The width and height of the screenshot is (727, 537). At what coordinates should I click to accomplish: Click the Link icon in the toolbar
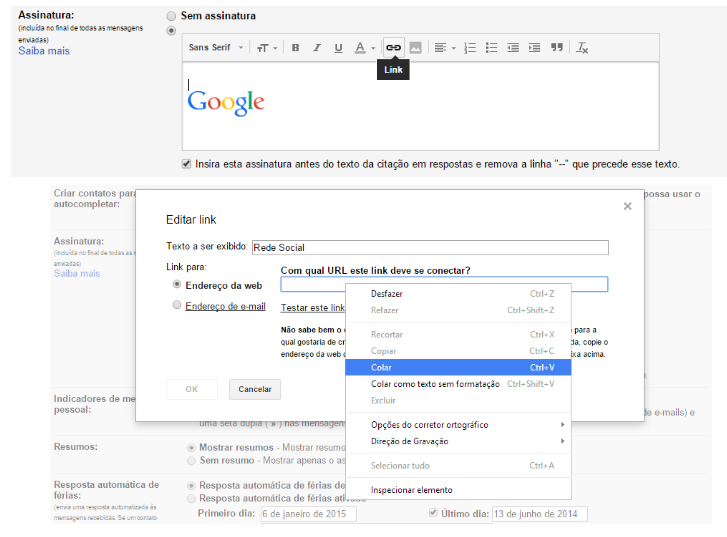tap(393, 48)
